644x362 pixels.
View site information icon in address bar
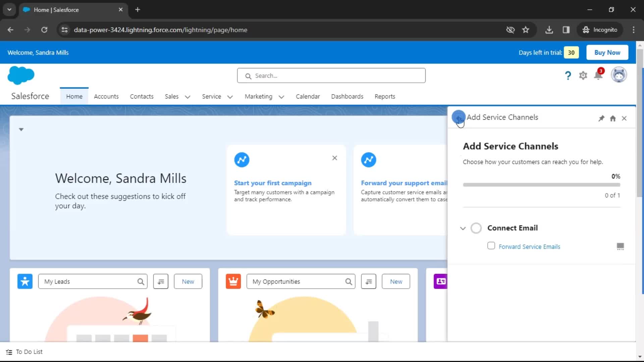[64, 30]
